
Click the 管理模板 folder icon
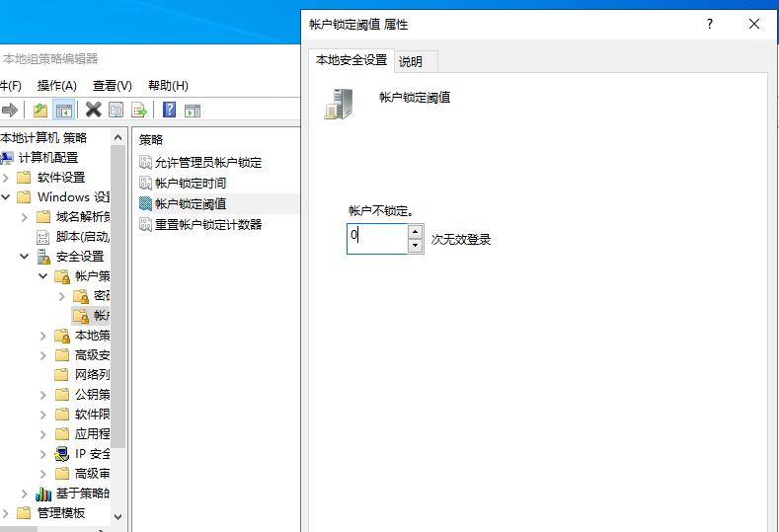click(x=24, y=512)
